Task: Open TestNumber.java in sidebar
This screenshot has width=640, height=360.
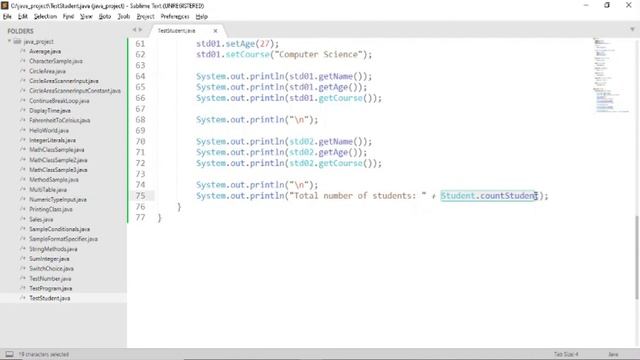Action: coord(50,279)
